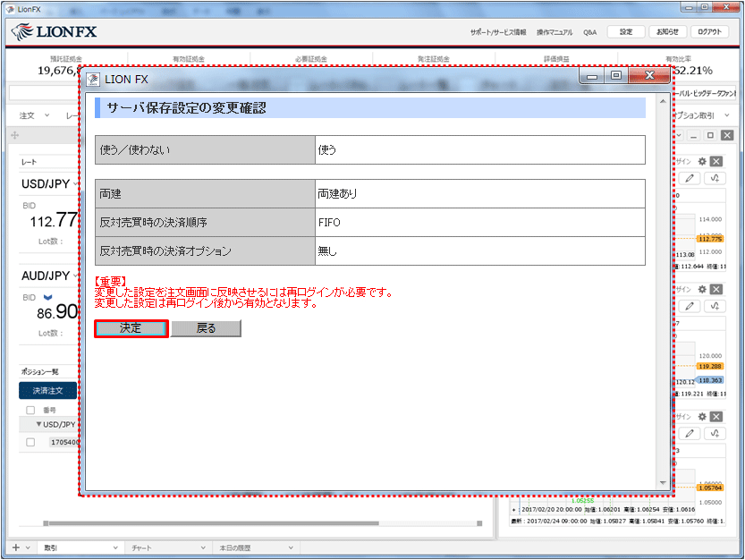This screenshot has width=745, height=560.
Task: Click the 反対売買時の決済オプション label
Action: (165, 251)
